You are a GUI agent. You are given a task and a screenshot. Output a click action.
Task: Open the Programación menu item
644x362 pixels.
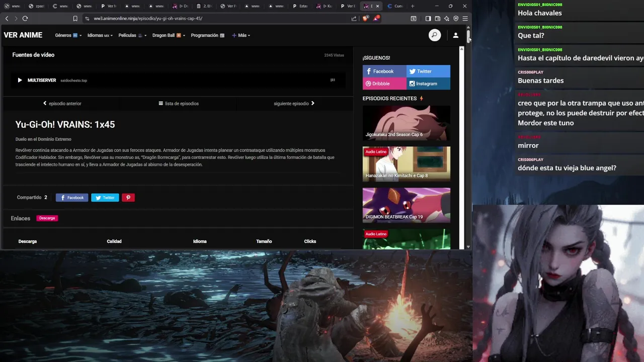point(207,35)
